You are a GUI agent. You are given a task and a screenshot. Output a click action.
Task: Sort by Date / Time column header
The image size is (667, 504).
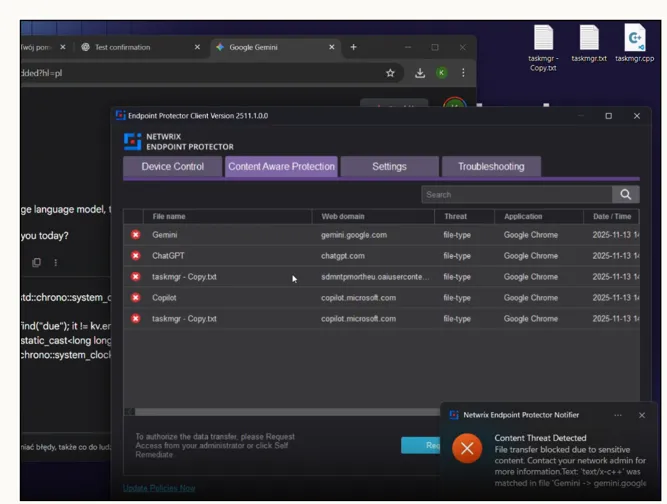pyautogui.click(x=612, y=216)
